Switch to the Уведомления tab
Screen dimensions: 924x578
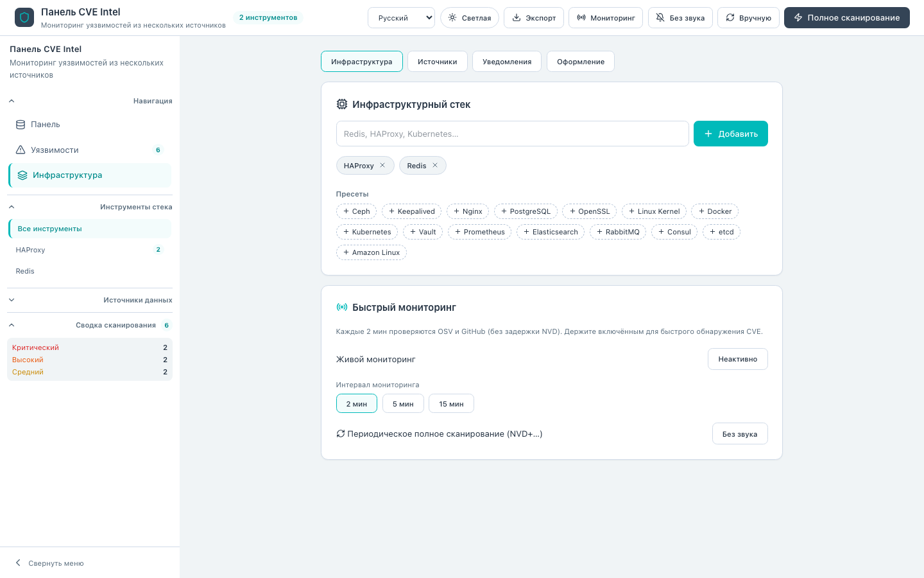[x=507, y=62]
